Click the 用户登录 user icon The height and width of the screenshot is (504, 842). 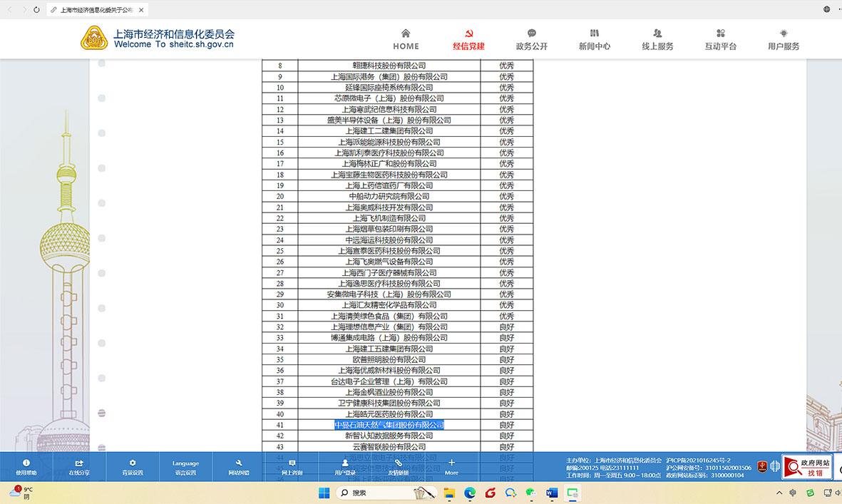(345, 467)
